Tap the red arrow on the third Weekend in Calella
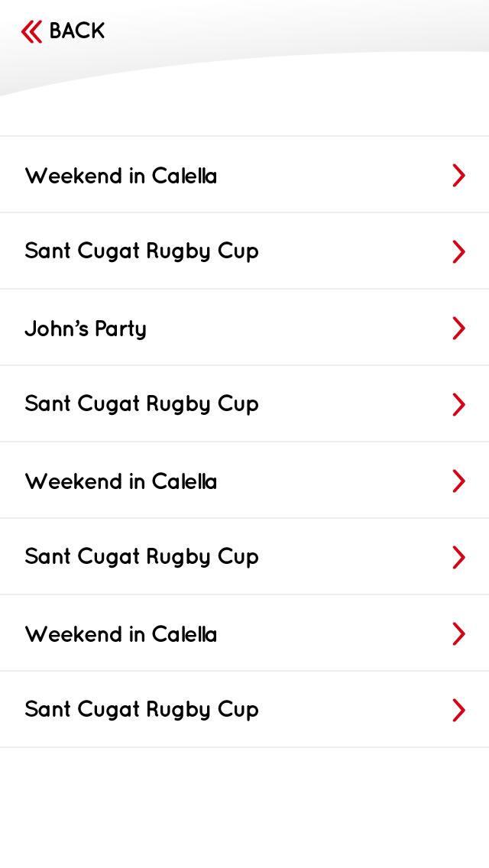 [458, 634]
